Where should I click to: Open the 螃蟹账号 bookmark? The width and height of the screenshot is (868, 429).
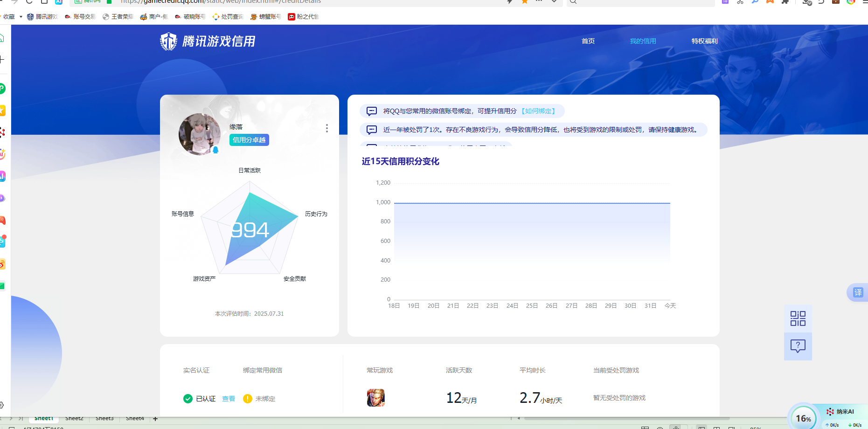point(266,17)
